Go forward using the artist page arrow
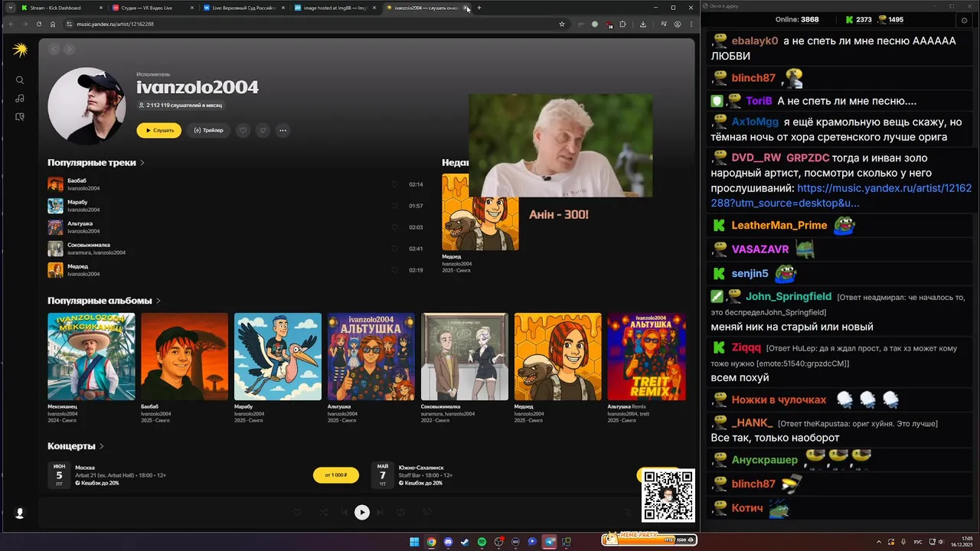Image resolution: width=980 pixels, height=551 pixels. pyautogui.click(x=69, y=49)
